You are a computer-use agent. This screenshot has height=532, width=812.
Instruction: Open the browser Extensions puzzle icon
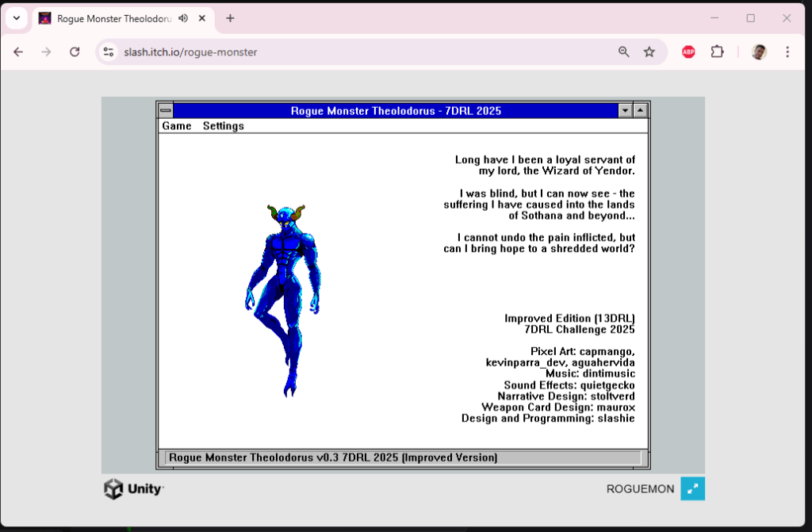pos(717,52)
